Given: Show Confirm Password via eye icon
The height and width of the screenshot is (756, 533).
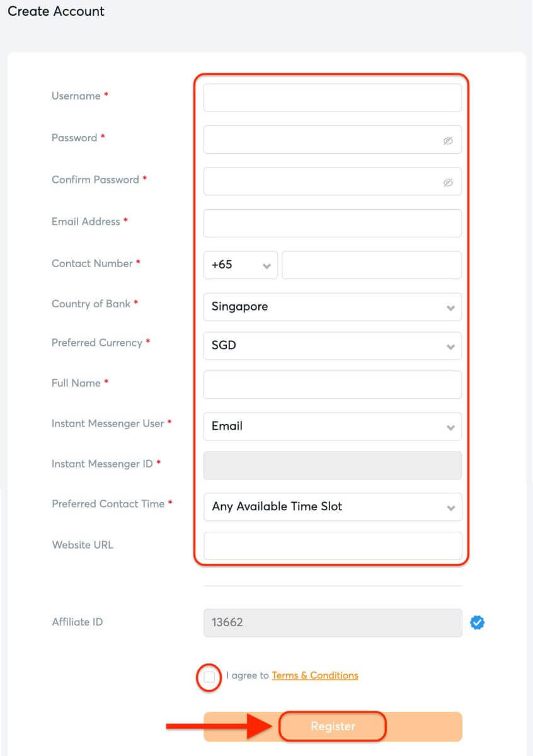Looking at the screenshot, I should click(x=448, y=183).
